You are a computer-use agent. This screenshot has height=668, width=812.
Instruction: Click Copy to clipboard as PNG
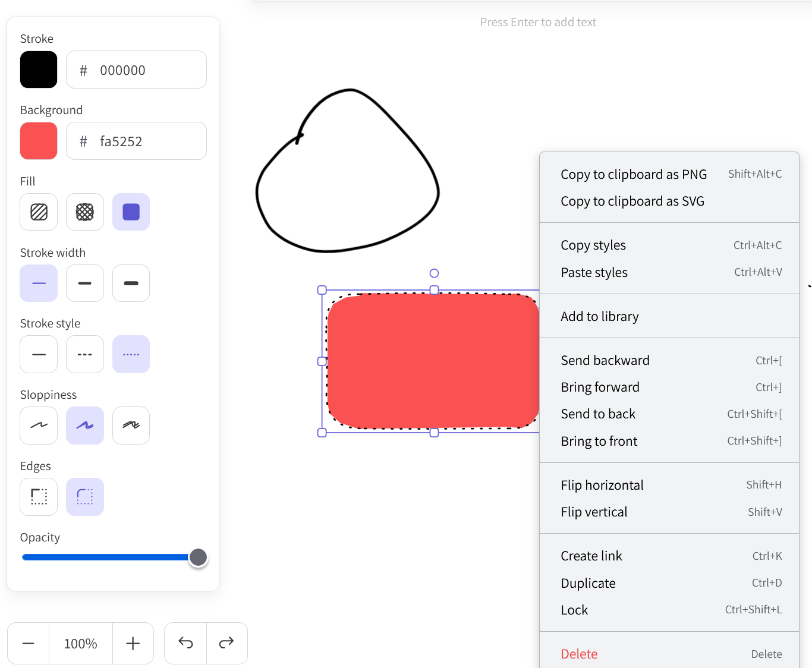pyautogui.click(x=634, y=174)
